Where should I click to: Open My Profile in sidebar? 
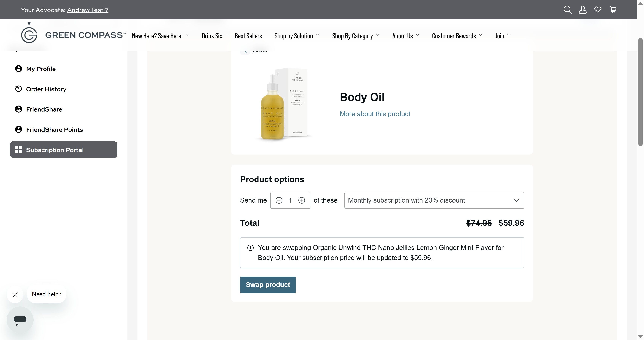click(x=64, y=69)
